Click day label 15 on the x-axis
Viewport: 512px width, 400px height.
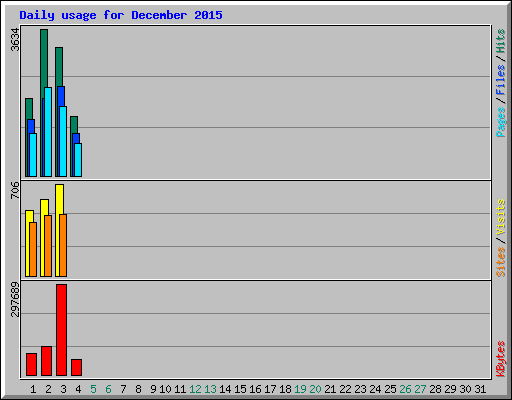click(240, 389)
